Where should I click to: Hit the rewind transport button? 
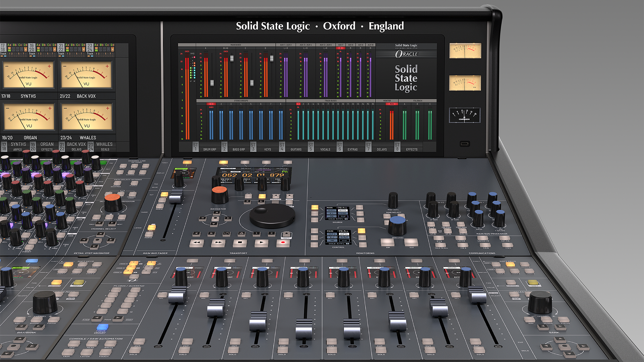coord(197,243)
